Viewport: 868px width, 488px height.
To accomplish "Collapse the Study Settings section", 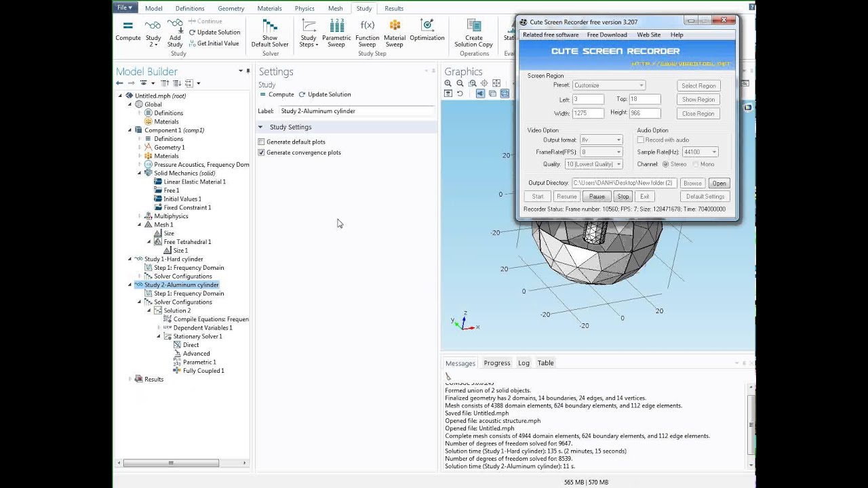I will tap(260, 127).
